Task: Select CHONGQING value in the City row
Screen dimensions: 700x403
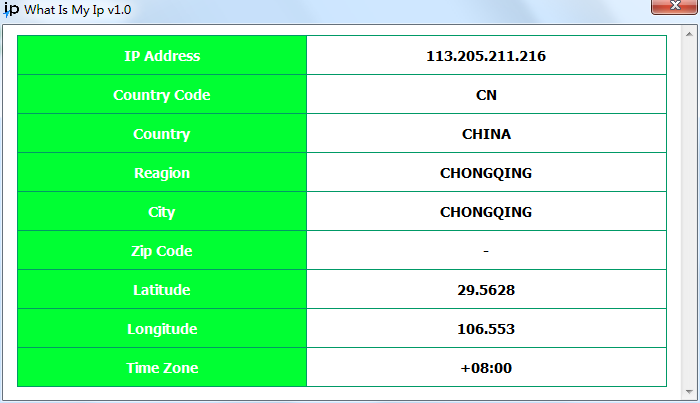Action: click(x=486, y=212)
